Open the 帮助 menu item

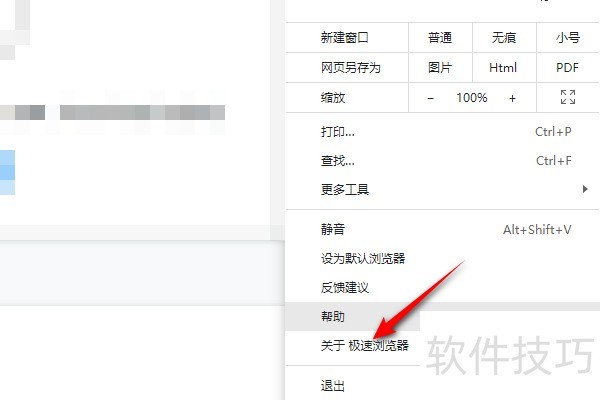click(353, 317)
